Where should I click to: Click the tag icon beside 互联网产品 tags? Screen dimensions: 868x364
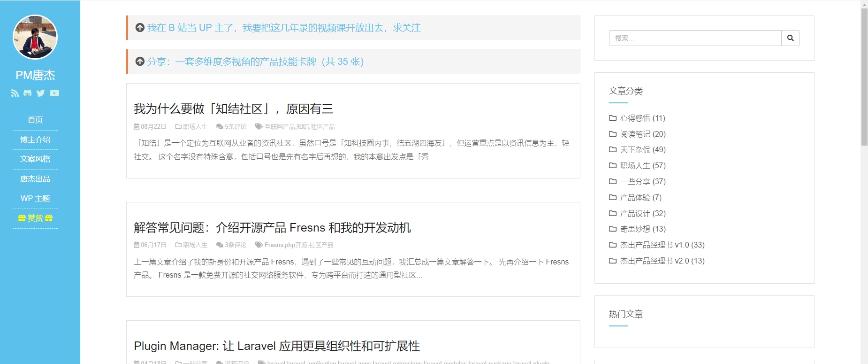[259, 126]
